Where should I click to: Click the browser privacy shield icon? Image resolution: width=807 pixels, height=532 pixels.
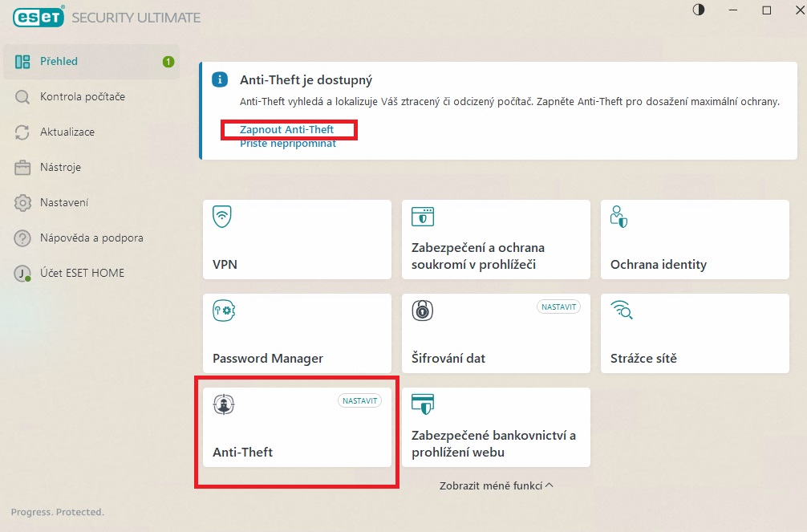click(x=423, y=217)
